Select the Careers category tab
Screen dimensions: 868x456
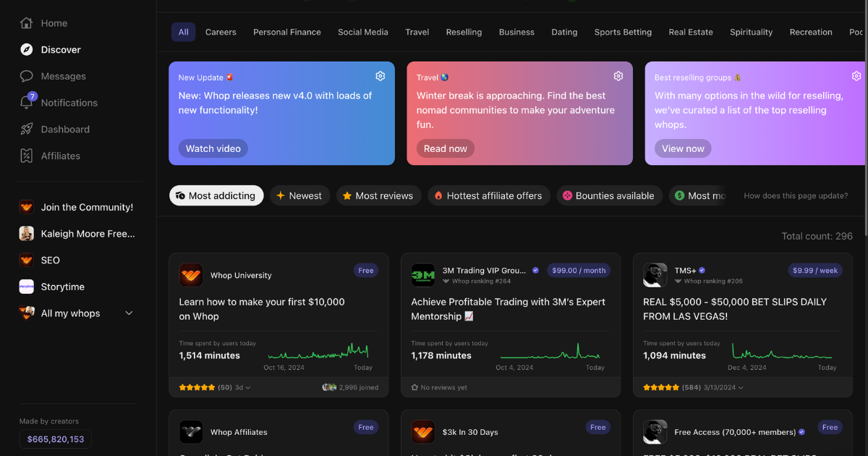[x=221, y=32]
